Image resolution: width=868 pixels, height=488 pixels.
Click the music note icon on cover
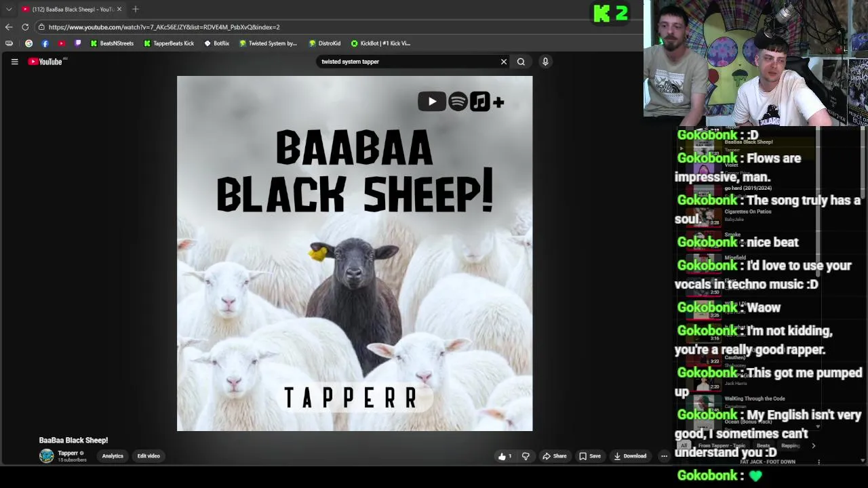coord(479,102)
